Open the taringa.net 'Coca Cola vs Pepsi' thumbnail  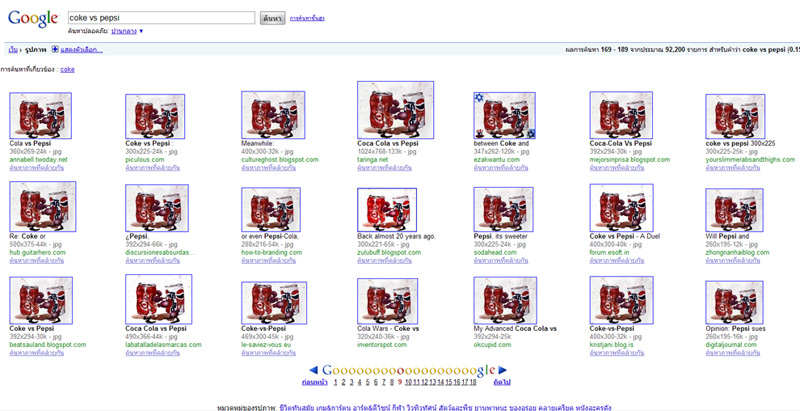point(395,110)
